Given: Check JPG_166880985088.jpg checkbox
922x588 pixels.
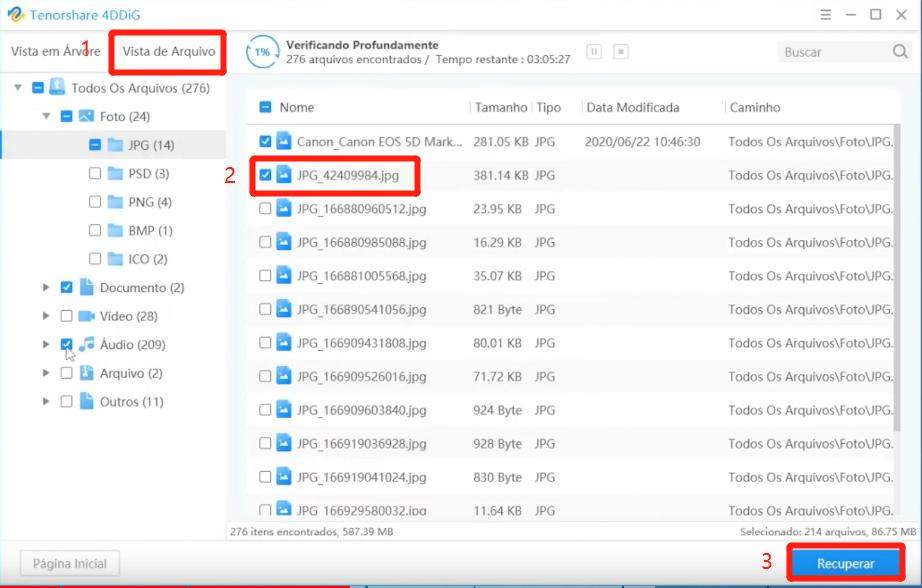Looking at the screenshot, I should [265, 242].
